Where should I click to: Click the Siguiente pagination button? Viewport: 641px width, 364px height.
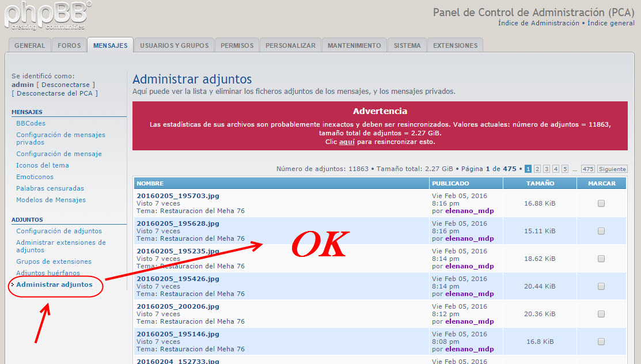click(612, 169)
